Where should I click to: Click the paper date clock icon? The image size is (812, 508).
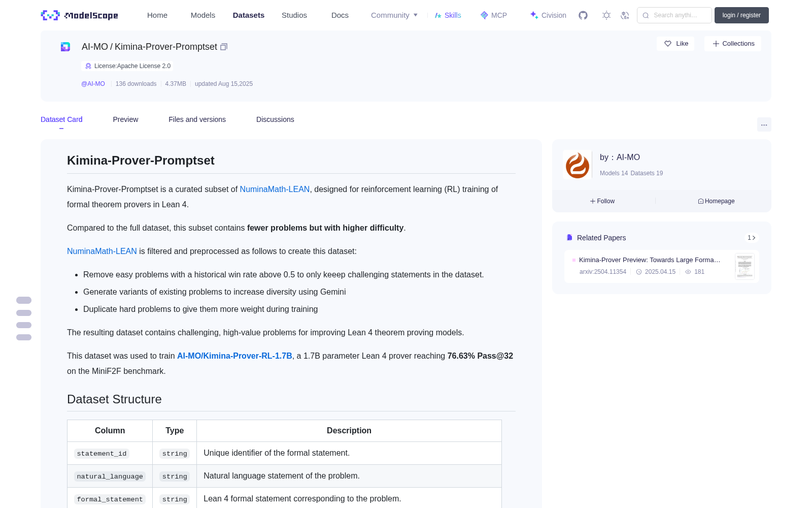639,272
